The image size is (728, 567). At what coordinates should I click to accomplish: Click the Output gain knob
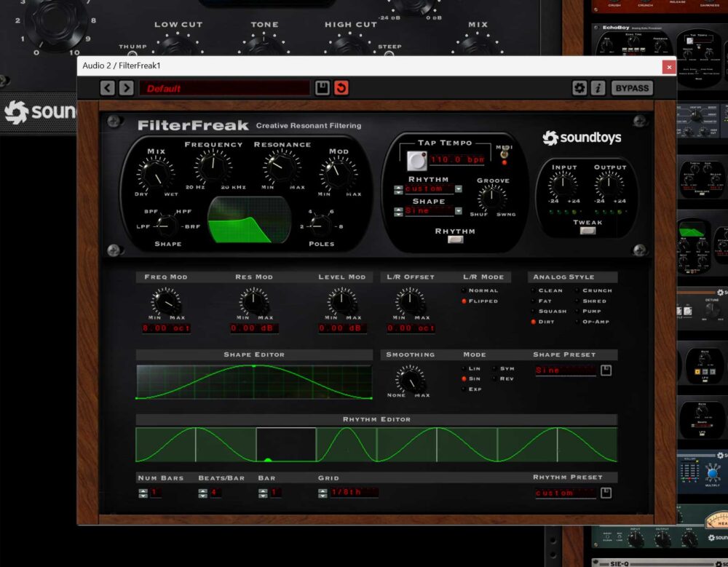[609, 184]
